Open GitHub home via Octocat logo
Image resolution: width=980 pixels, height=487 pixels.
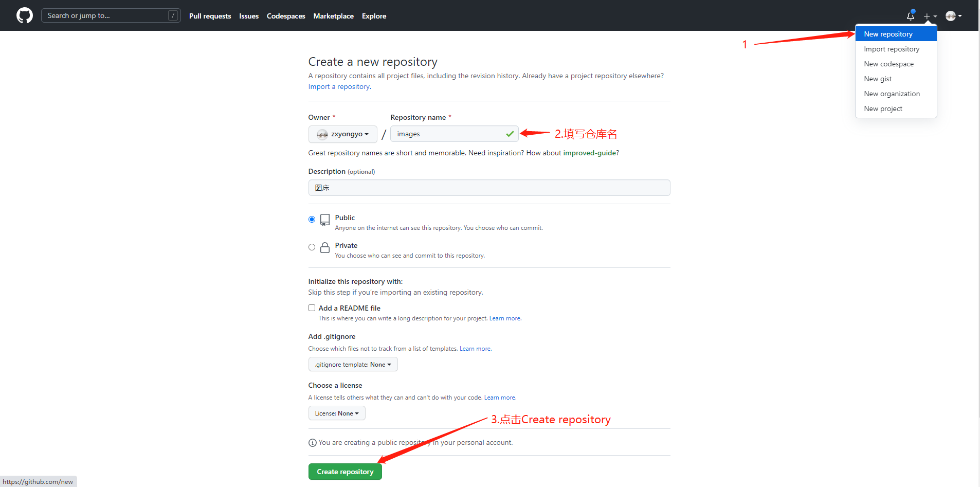25,15
